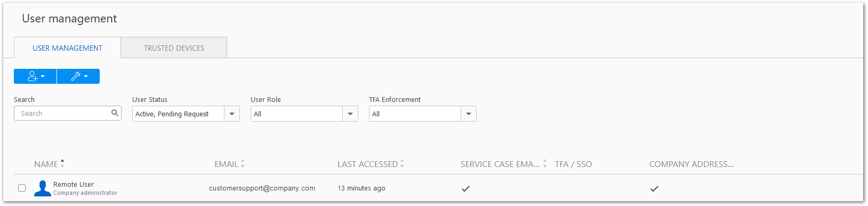Select the User Management tab
Screen dimensions: 868x206
tap(67, 48)
